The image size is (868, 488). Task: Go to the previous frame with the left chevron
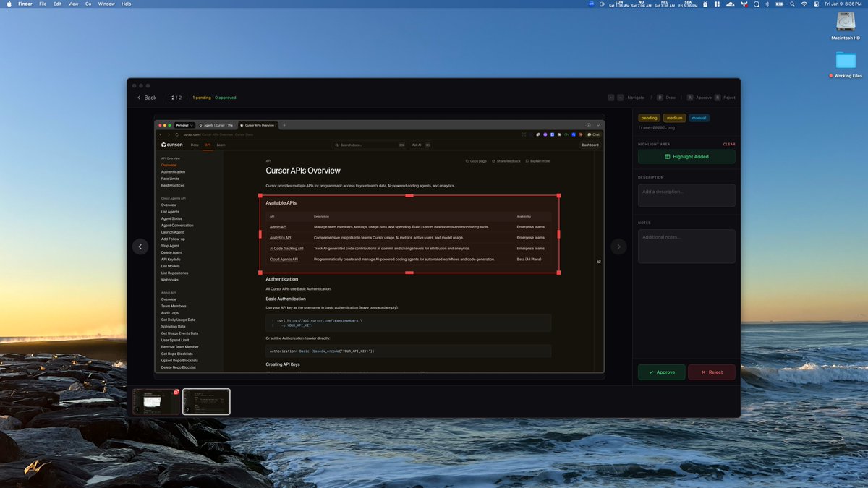(x=140, y=247)
